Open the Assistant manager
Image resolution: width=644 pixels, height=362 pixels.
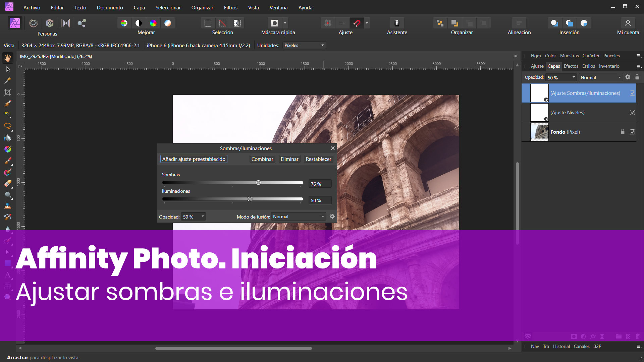[397, 23]
